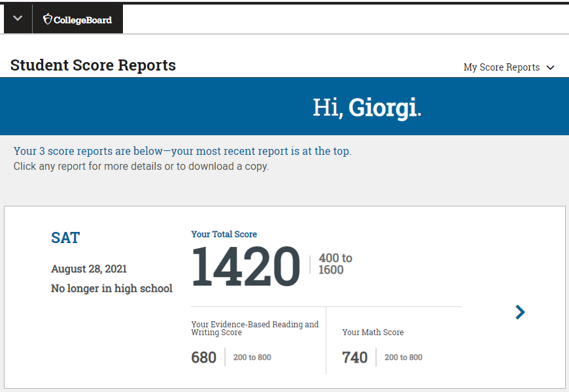Click the 400 to 1600 range text
The width and height of the screenshot is (569, 392).
(335, 264)
